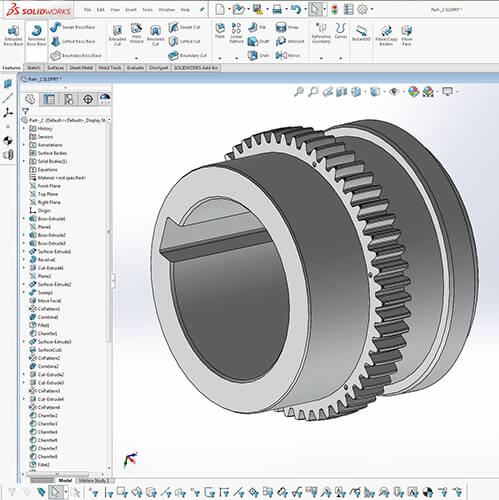
Task: Switch to the Surfaces tab
Action: click(x=55, y=68)
